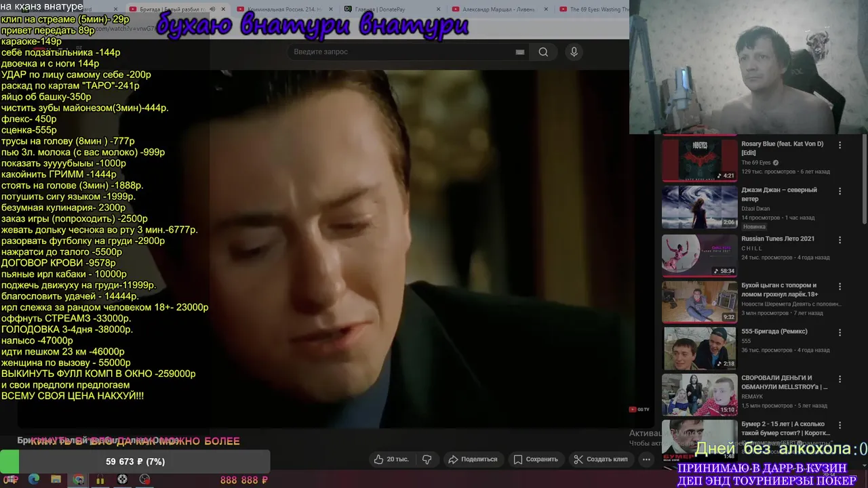Visit The 69 Eyes channel name
Viewport: 868px width, 488px height.
tap(755, 163)
